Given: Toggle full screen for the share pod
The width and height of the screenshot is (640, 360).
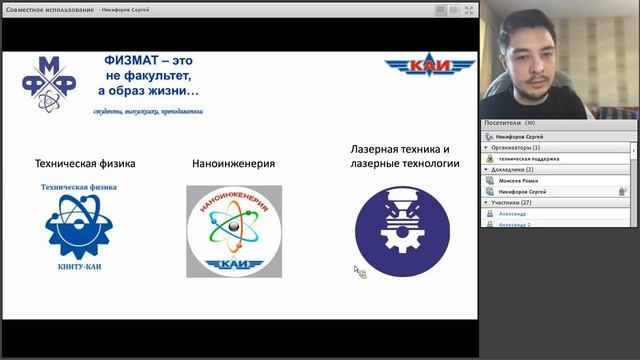Looking at the screenshot, I should pos(469,10).
